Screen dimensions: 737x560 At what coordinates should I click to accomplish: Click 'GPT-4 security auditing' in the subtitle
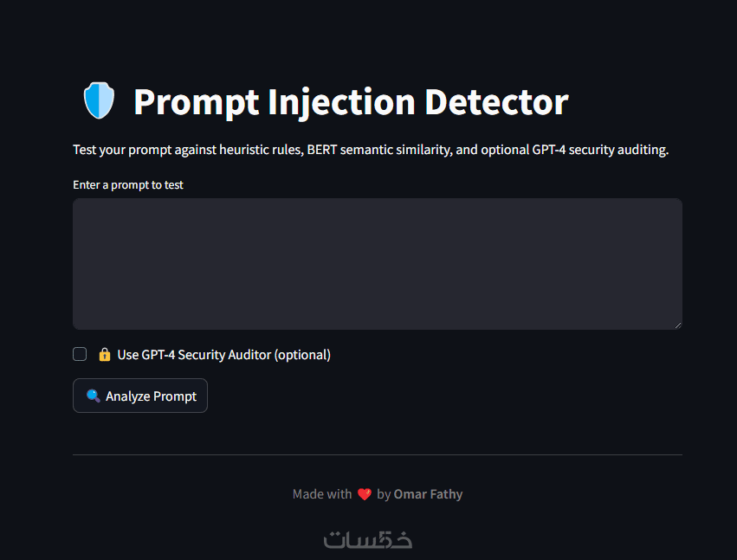pos(600,150)
